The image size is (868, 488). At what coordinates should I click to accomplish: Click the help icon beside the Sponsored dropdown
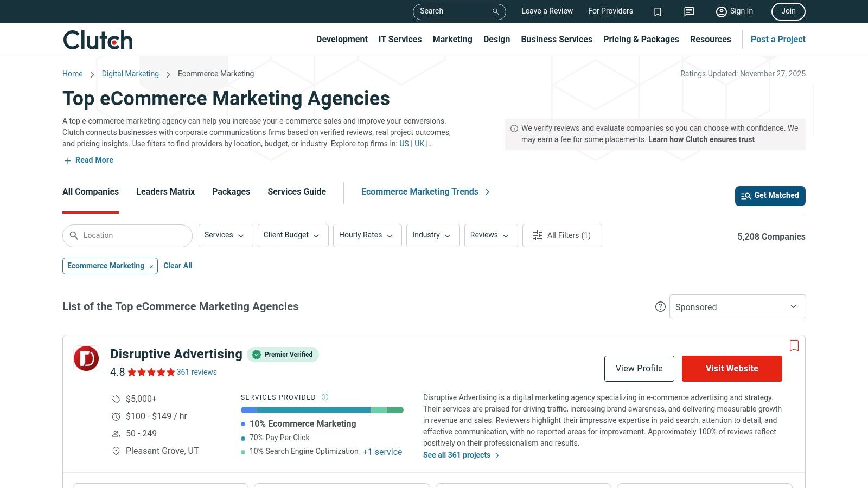[x=660, y=306]
